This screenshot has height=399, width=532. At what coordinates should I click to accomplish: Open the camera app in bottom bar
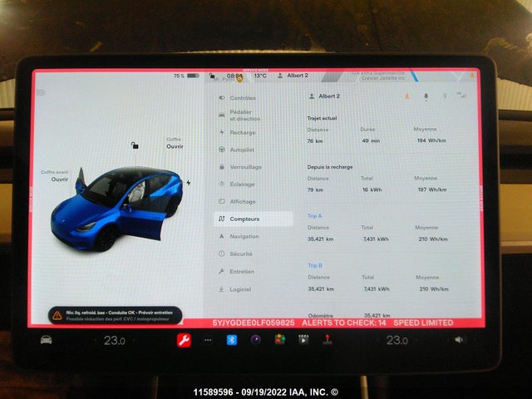256,340
